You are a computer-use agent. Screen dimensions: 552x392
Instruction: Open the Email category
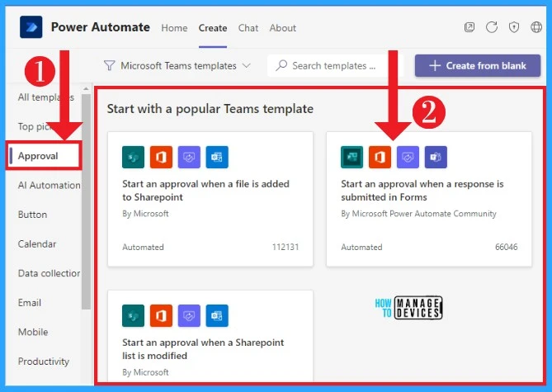pyautogui.click(x=30, y=303)
